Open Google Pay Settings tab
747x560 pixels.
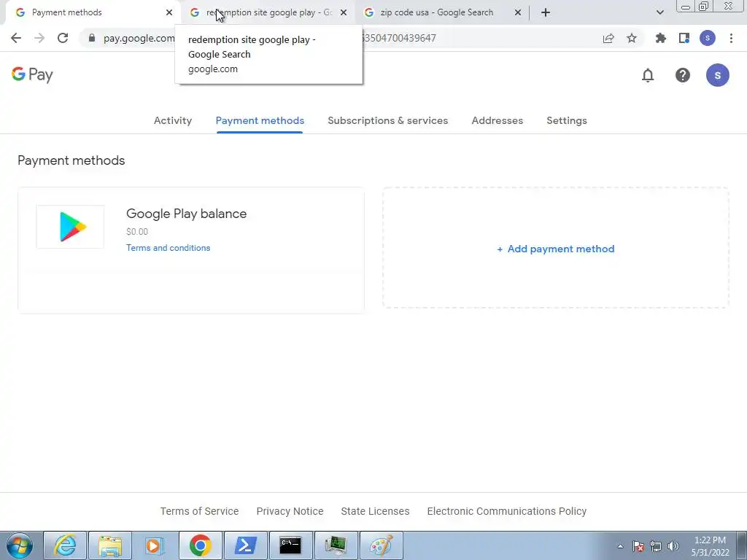[566, 120]
